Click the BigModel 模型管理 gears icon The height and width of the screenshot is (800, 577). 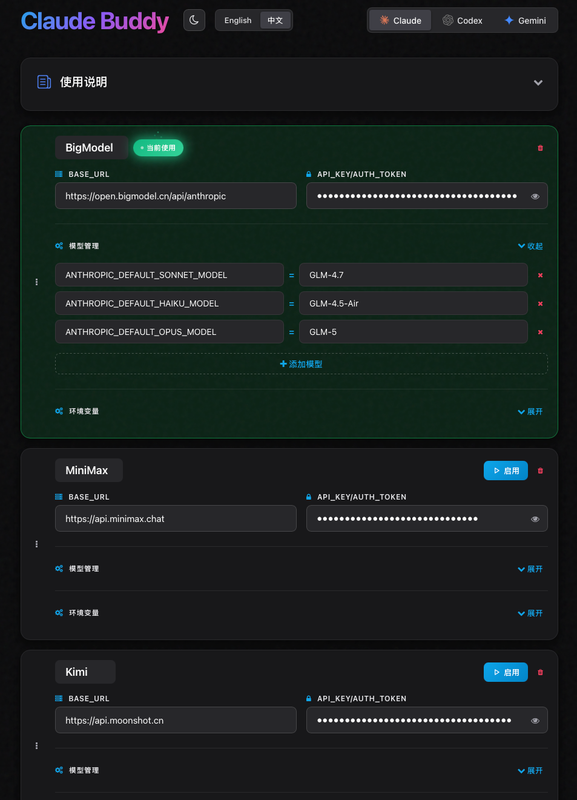[x=59, y=246]
